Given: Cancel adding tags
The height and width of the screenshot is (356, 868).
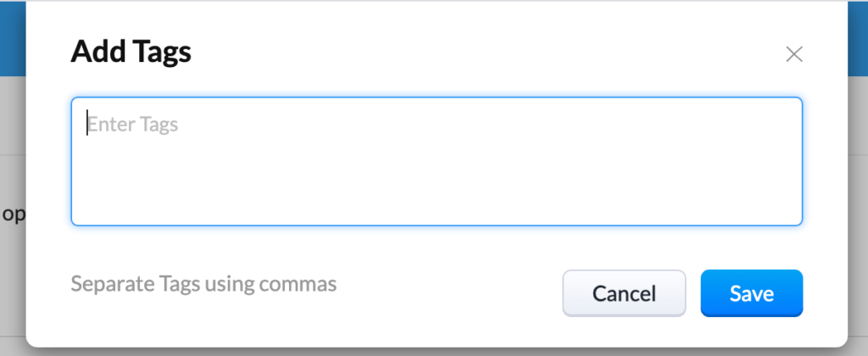Looking at the screenshot, I should (x=624, y=293).
